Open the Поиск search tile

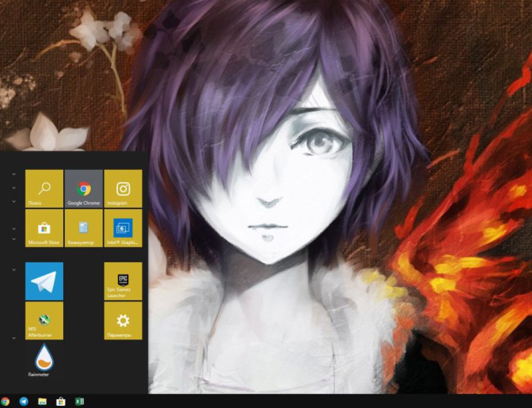pyautogui.click(x=44, y=189)
